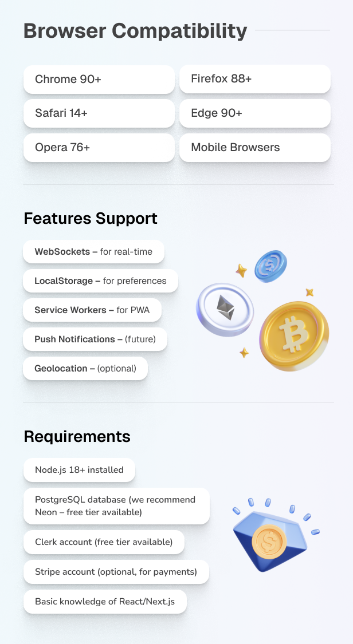Click the Safari 14+ pill
Image resolution: width=353 pixels, height=644 pixels.
(99, 113)
